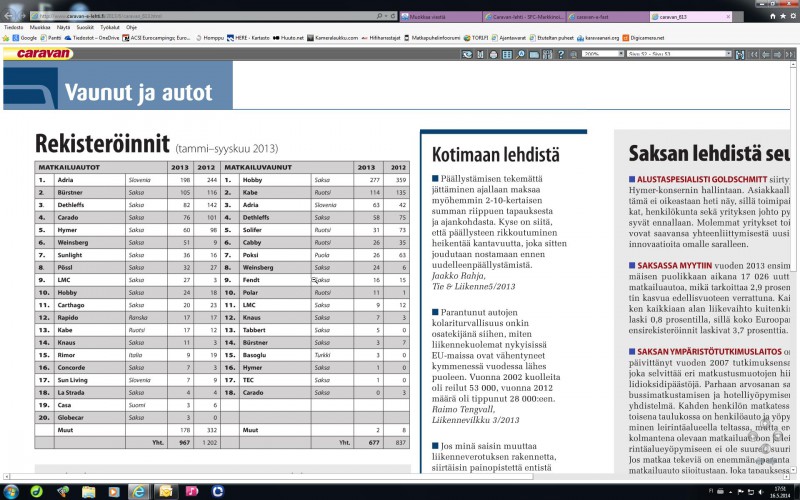Open the Suosikit menu

tap(83, 27)
